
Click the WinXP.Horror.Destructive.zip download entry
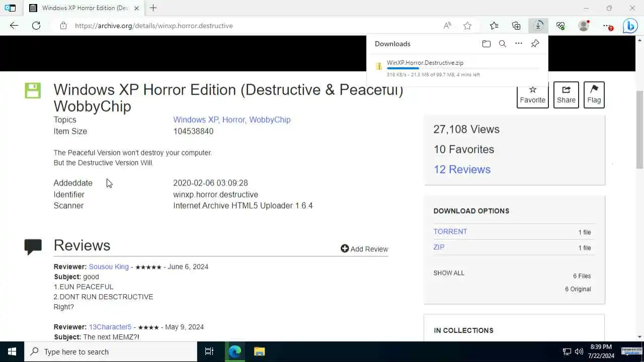[x=457, y=68]
